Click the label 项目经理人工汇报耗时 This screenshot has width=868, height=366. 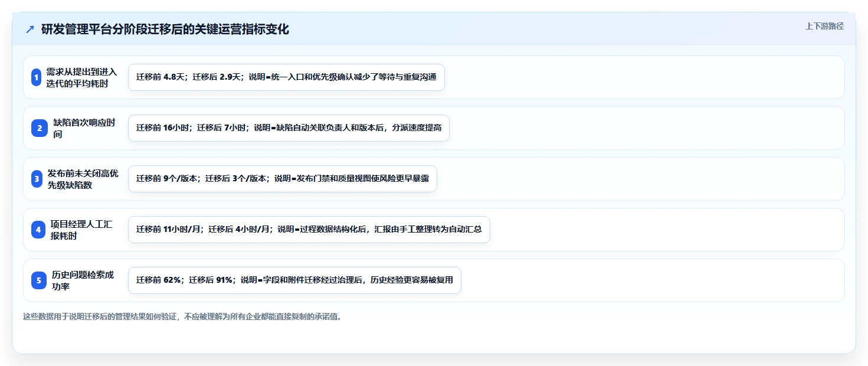pos(81,230)
